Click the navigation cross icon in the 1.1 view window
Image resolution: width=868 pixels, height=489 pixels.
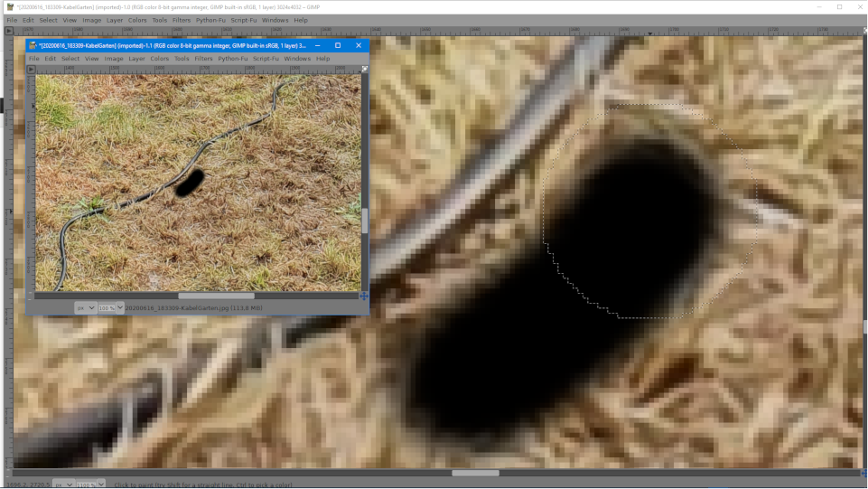pyautogui.click(x=364, y=296)
